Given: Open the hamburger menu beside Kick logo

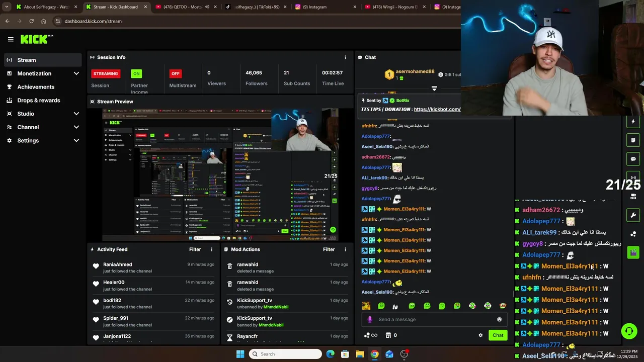Looking at the screenshot, I should click(11, 39).
